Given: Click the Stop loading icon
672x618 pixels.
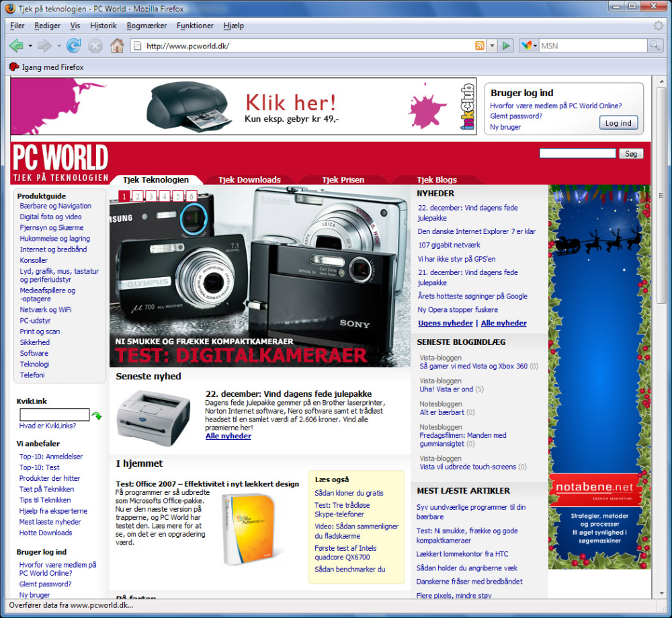Looking at the screenshot, I should [95, 46].
